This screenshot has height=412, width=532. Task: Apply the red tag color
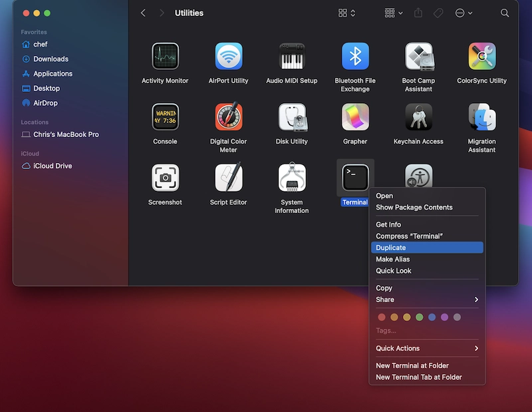tap(382, 317)
